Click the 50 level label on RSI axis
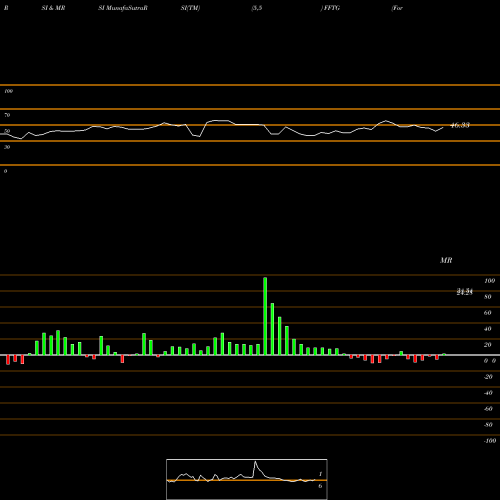 click(x=7, y=131)
